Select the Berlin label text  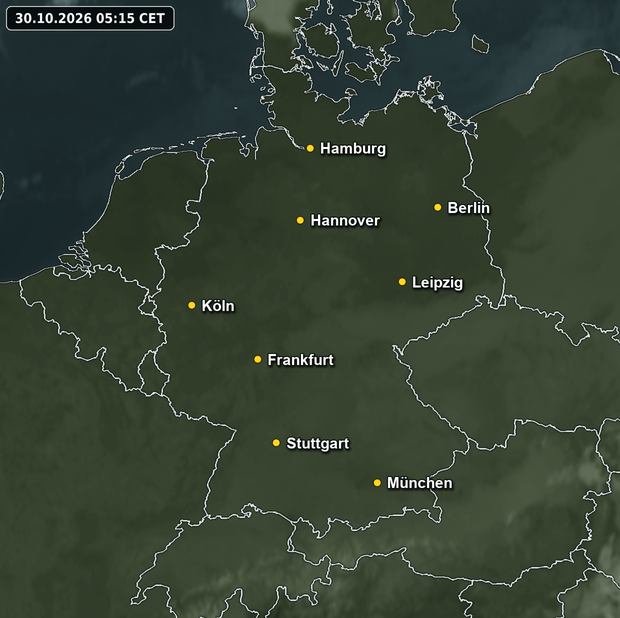click(468, 208)
